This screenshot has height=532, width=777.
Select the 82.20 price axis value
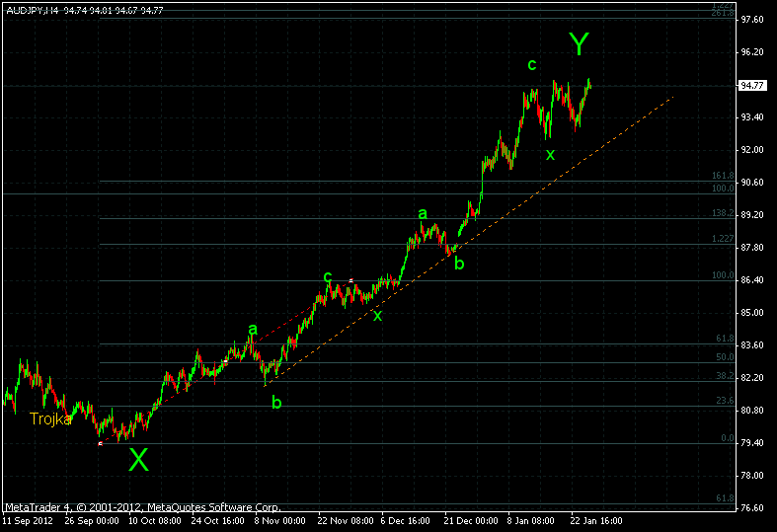coord(752,378)
